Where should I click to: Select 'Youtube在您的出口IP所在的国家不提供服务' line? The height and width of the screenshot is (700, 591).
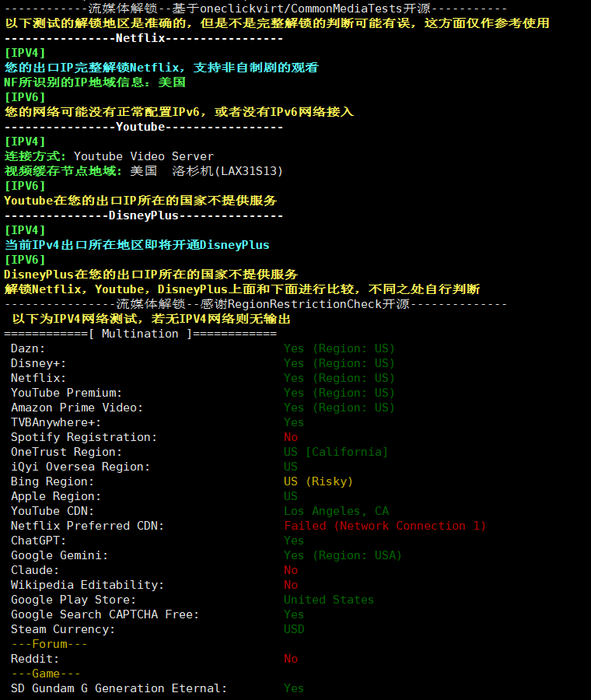pos(141,201)
